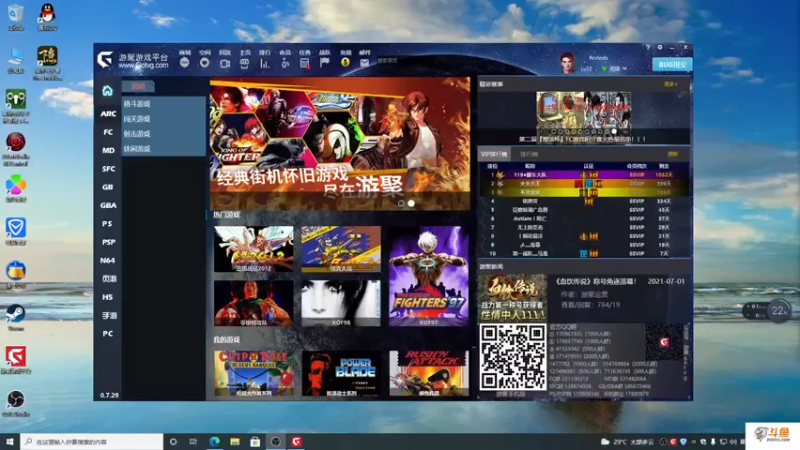Select the first event carousel dot

(x=554, y=132)
